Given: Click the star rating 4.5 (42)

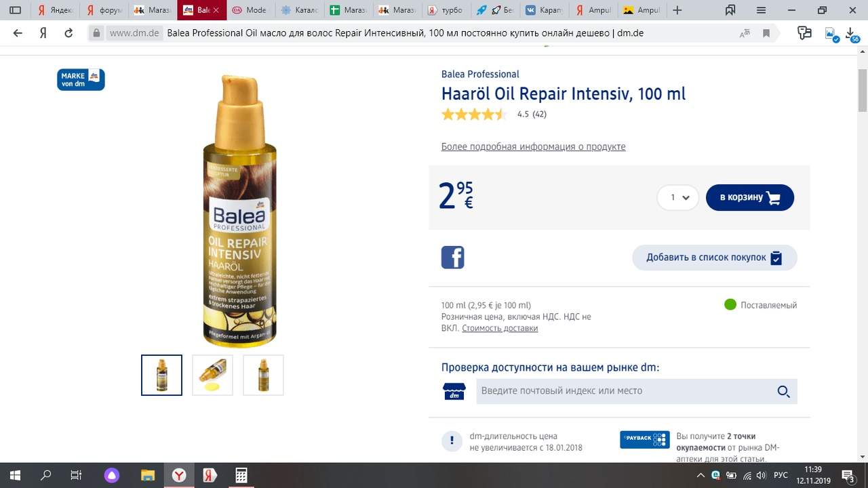Looking at the screenshot, I should coord(494,115).
